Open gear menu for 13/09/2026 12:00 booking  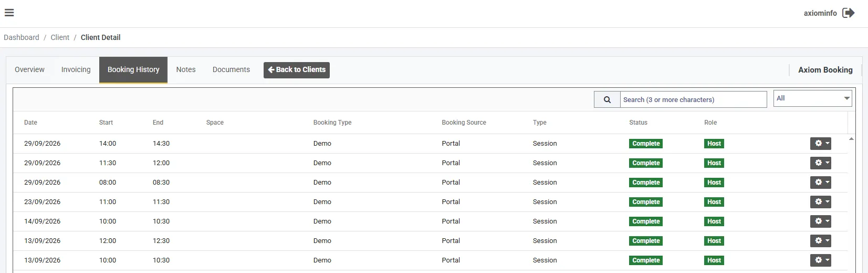(820, 241)
